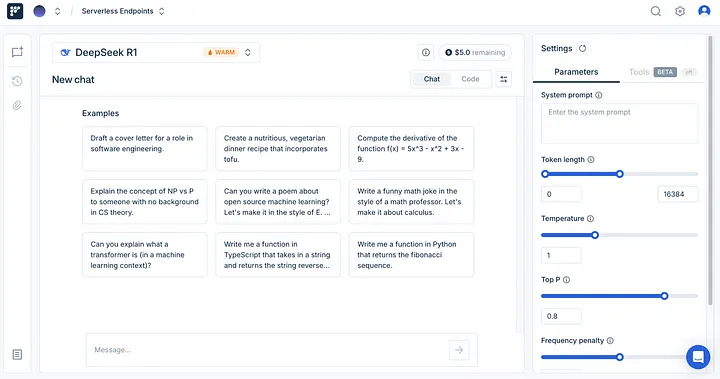Screen dimensions: 720x379
Task: Choose the Fibonacci Python example prompt
Action: click(x=411, y=255)
